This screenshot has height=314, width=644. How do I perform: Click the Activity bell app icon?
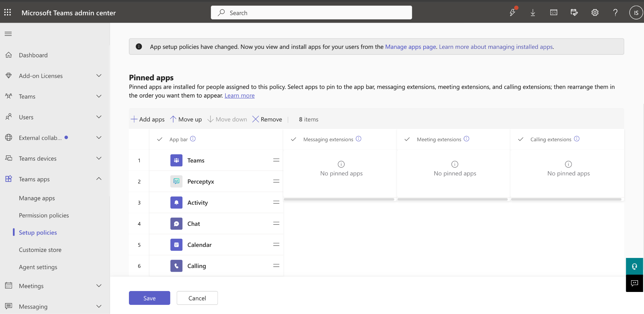[176, 203]
